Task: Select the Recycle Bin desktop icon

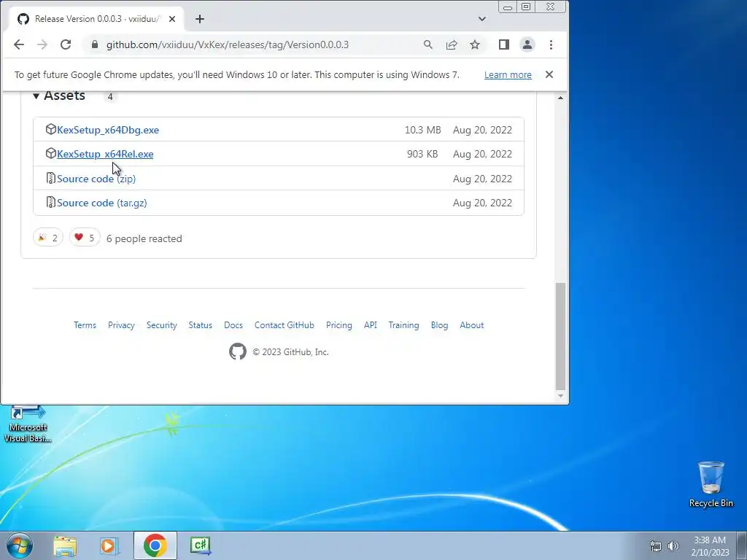Action: [711, 484]
